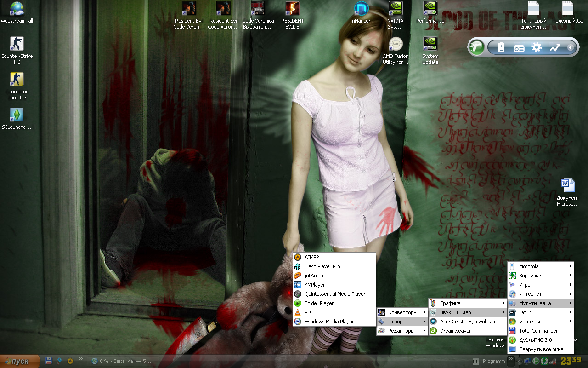The width and height of the screenshot is (588, 368).
Task: Click the radio icon in the widget
Action: pyautogui.click(x=519, y=47)
